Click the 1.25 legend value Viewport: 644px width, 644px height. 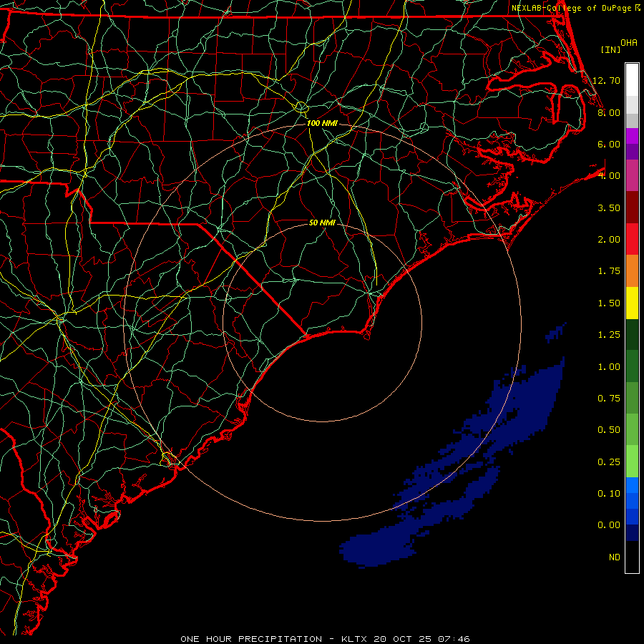[609, 335]
